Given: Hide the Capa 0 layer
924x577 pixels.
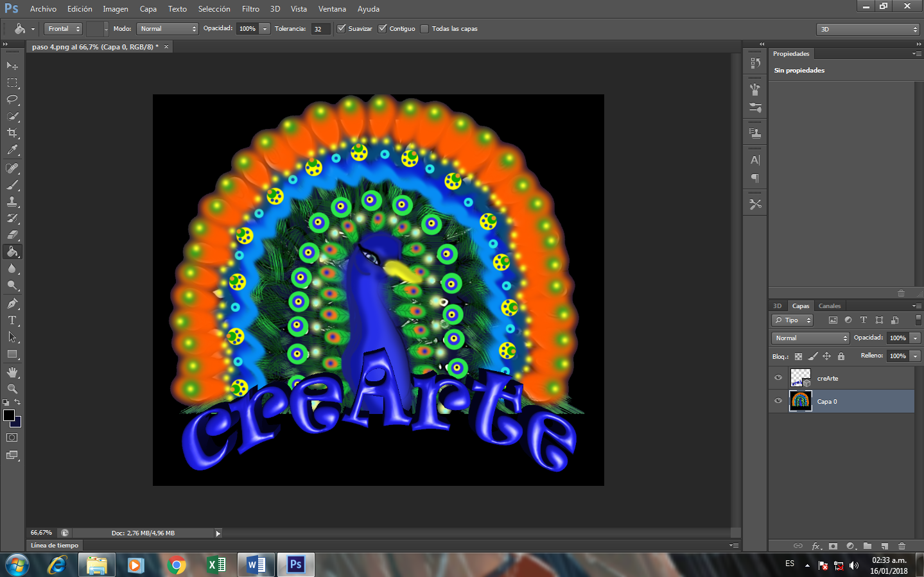Looking at the screenshot, I should [778, 401].
